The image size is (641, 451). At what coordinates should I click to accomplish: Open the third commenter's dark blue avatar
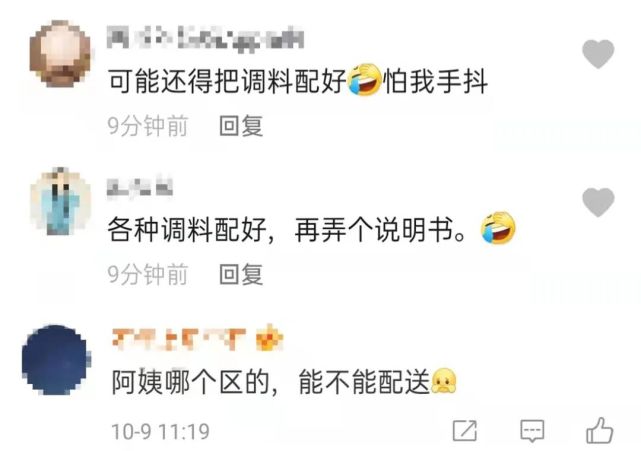click(x=56, y=360)
